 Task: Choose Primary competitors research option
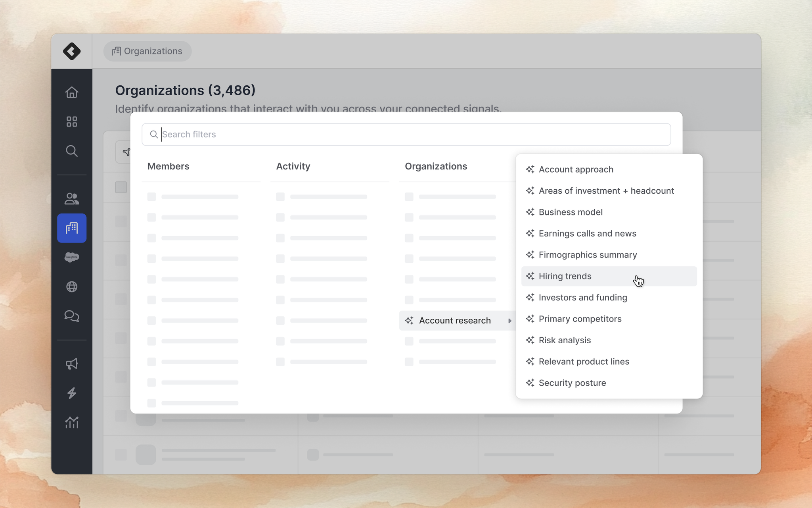(580, 319)
